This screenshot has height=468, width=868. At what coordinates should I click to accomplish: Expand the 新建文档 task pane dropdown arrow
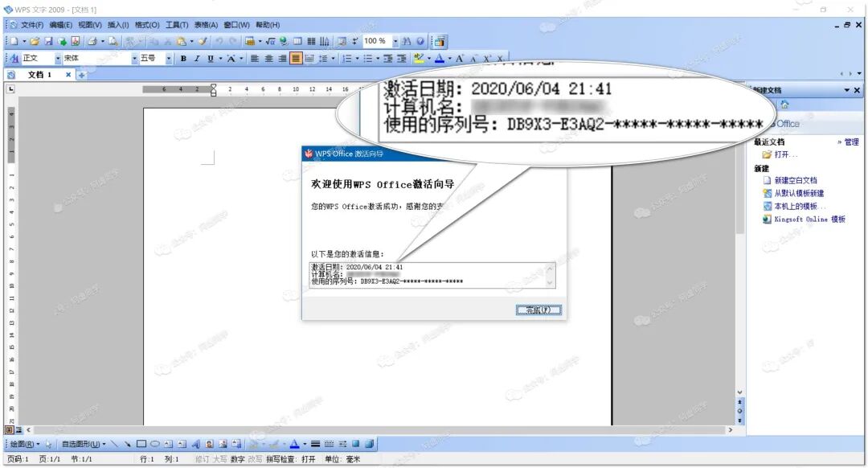coord(847,90)
